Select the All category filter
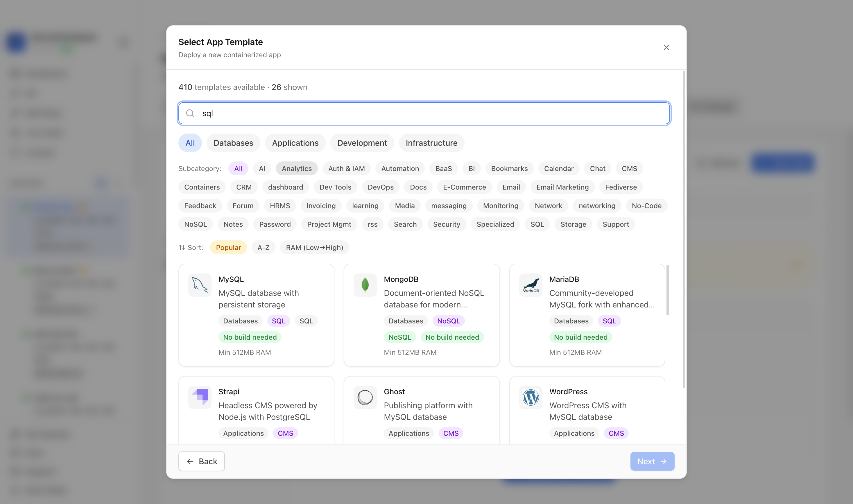 pos(190,143)
